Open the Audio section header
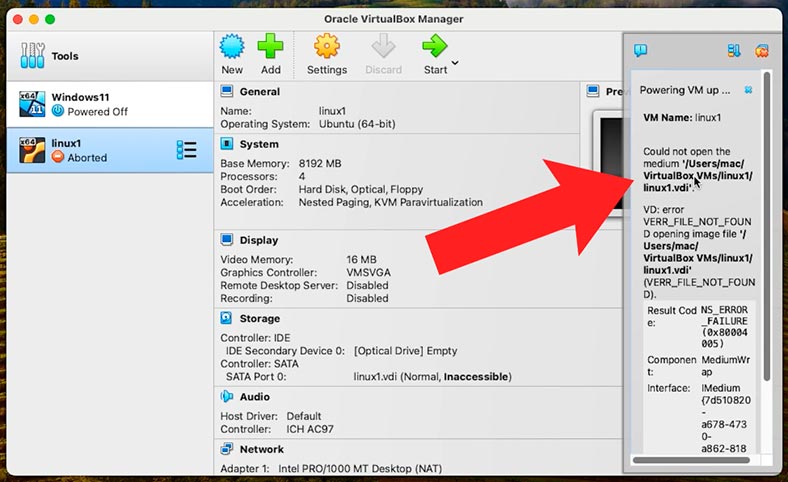The width and height of the screenshot is (788, 482). click(x=254, y=397)
